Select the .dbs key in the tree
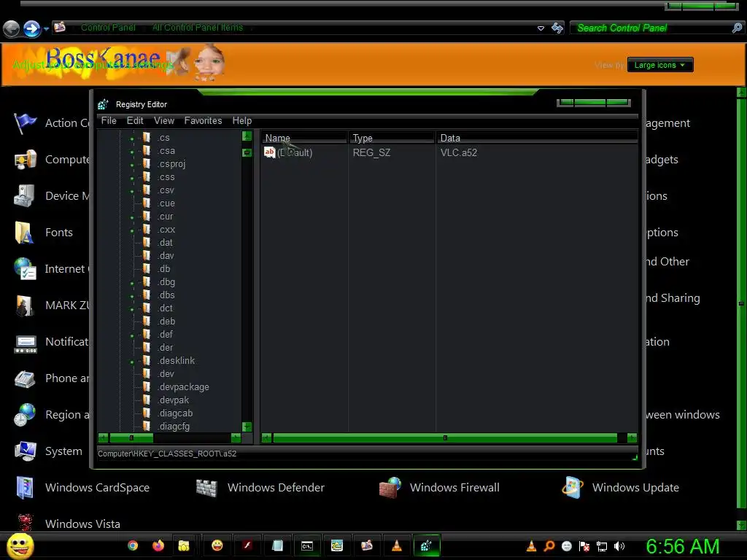 pos(166,295)
